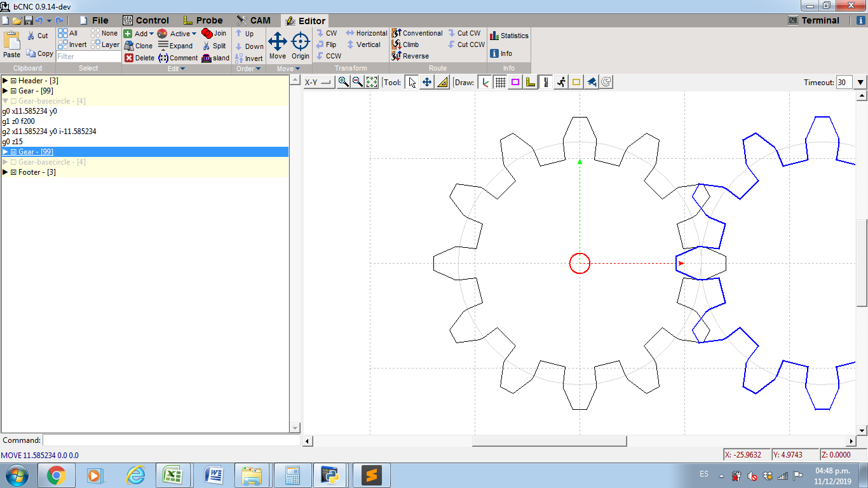Click the Clone button
Viewport: 868px width, 488px height.
(139, 46)
